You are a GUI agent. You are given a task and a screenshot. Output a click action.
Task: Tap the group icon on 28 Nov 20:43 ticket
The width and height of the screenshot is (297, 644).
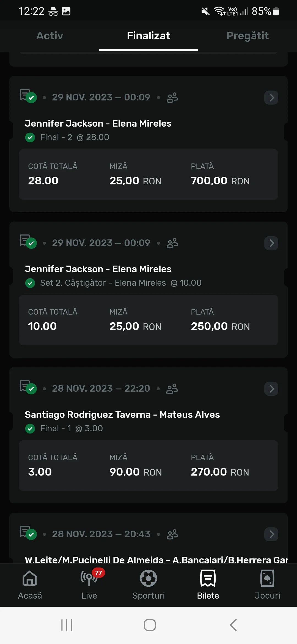click(172, 534)
